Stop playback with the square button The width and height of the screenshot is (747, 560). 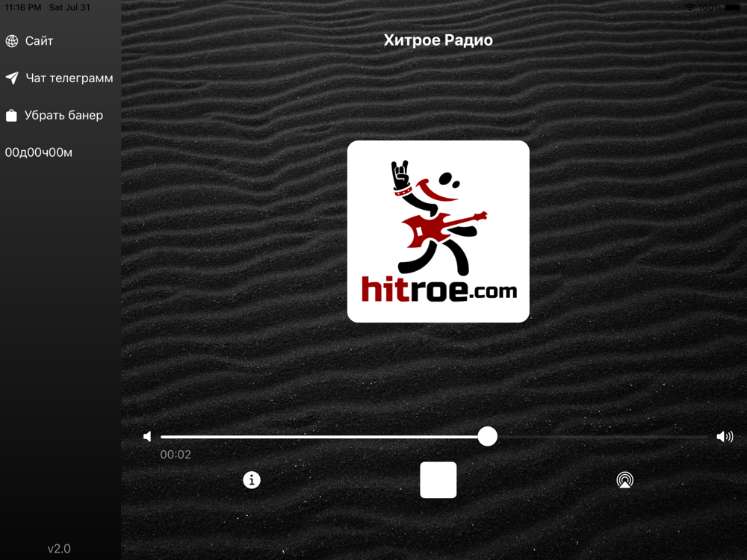[x=438, y=480]
